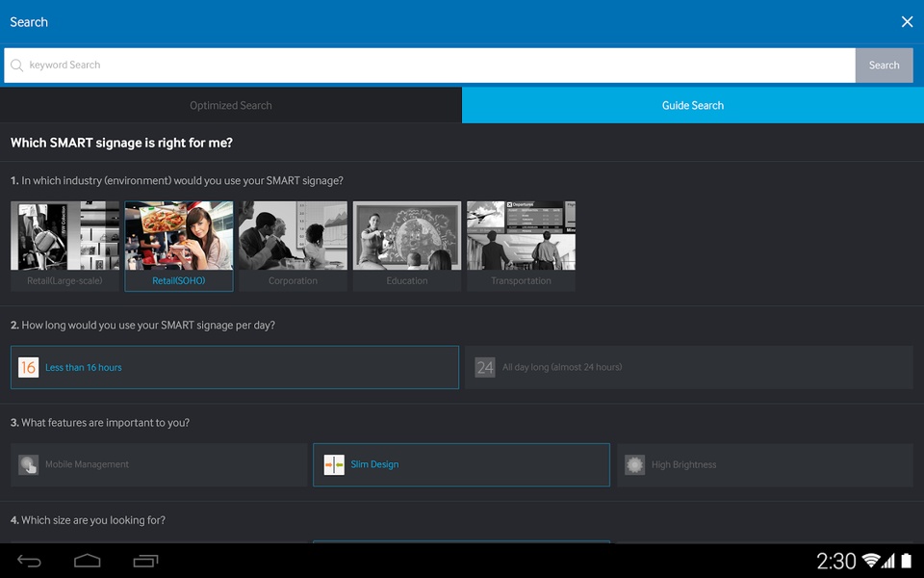Tap the gray Search button
Viewport: 924px width, 578px height.
(x=884, y=65)
